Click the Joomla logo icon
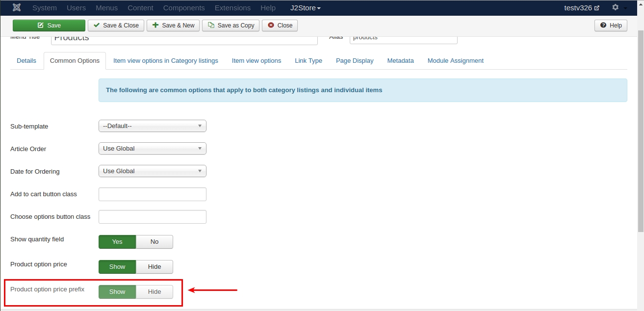The image size is (644, 311). 16,8
